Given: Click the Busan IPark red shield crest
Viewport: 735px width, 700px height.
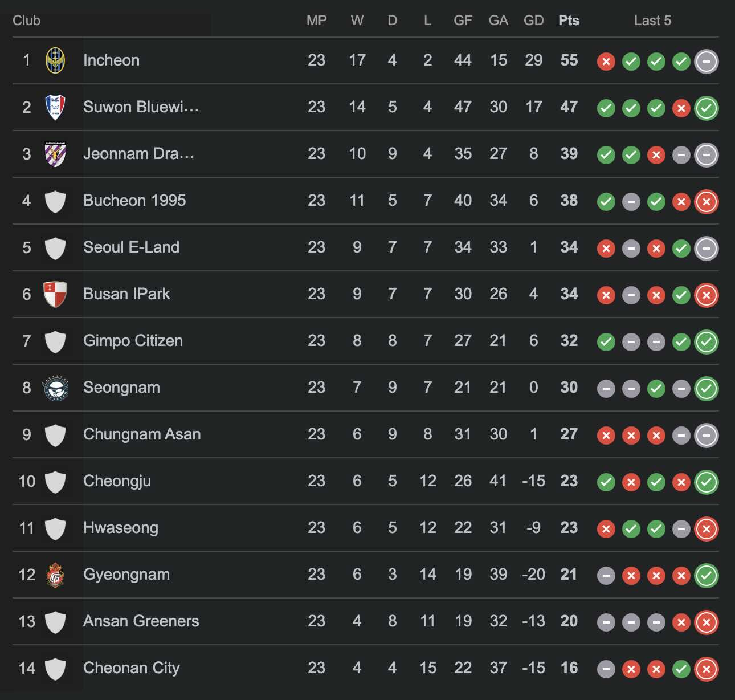Looking at the screenshot, I should coord(55,294).
